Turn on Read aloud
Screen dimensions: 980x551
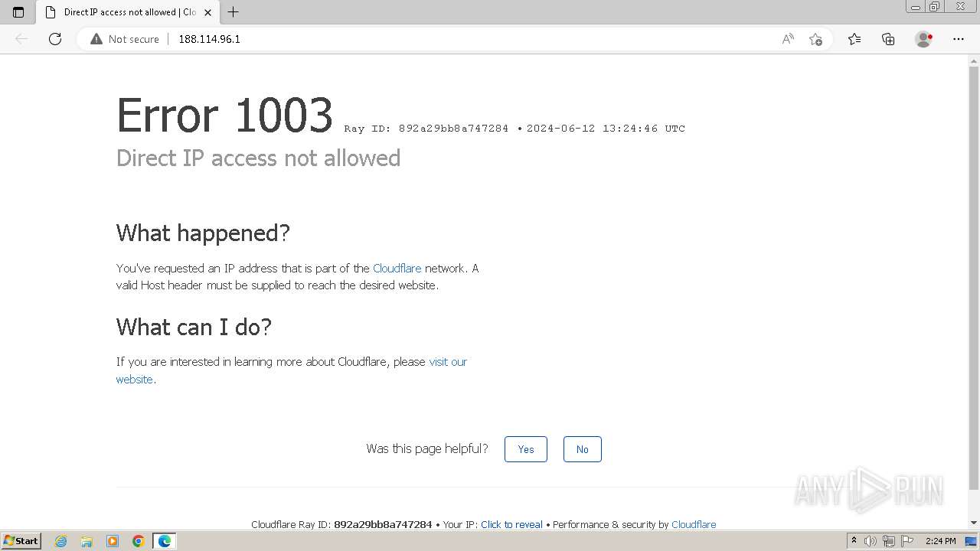click(788, 39)
